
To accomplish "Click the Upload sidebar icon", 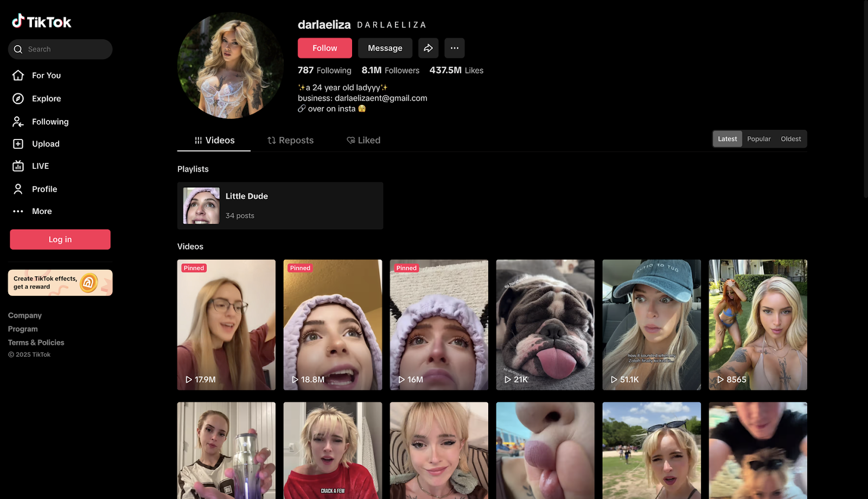I will [18, 144].
